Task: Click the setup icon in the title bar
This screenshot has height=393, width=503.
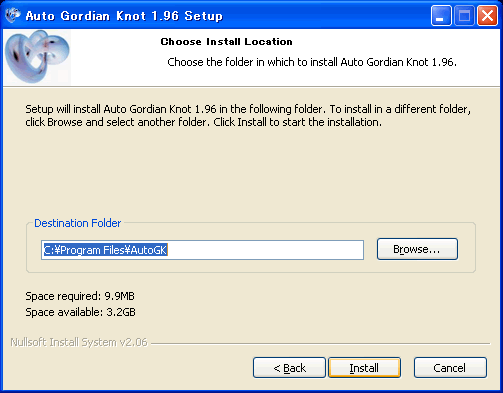Action: point(13,15)
